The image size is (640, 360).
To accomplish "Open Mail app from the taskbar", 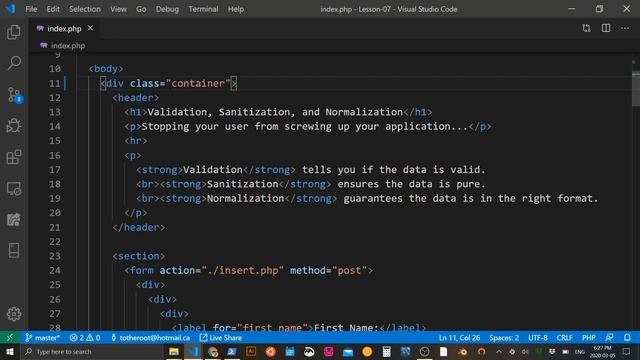I will click(348, 351).
